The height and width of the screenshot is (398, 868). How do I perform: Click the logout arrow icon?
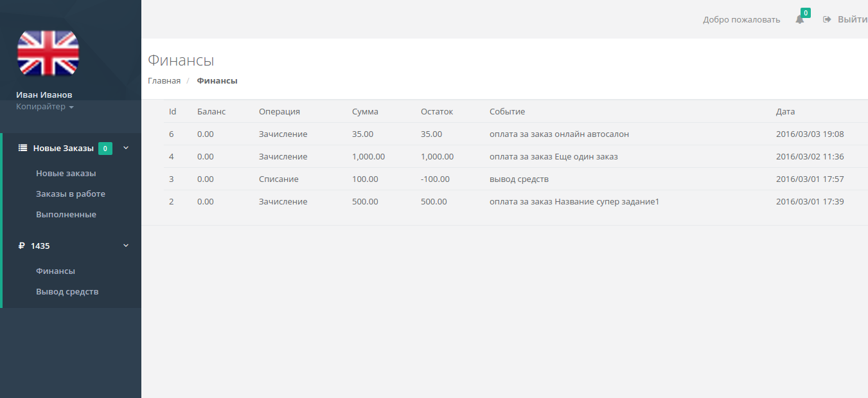[827, 19]
